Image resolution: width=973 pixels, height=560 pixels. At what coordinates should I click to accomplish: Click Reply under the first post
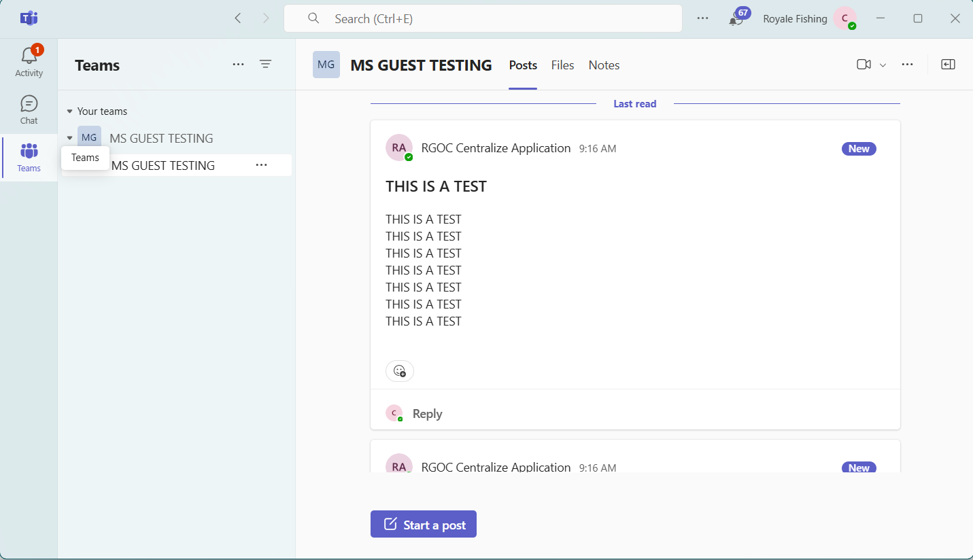coord(427,413)
